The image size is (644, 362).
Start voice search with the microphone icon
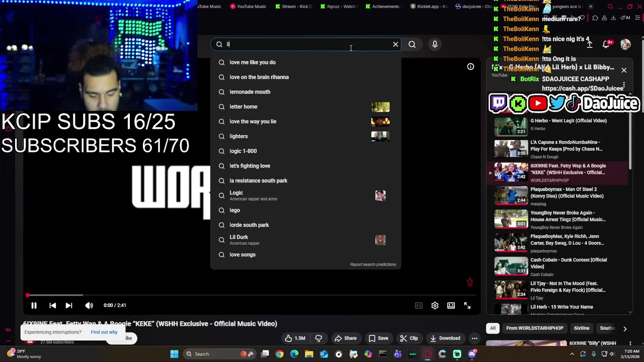(435, 44)
